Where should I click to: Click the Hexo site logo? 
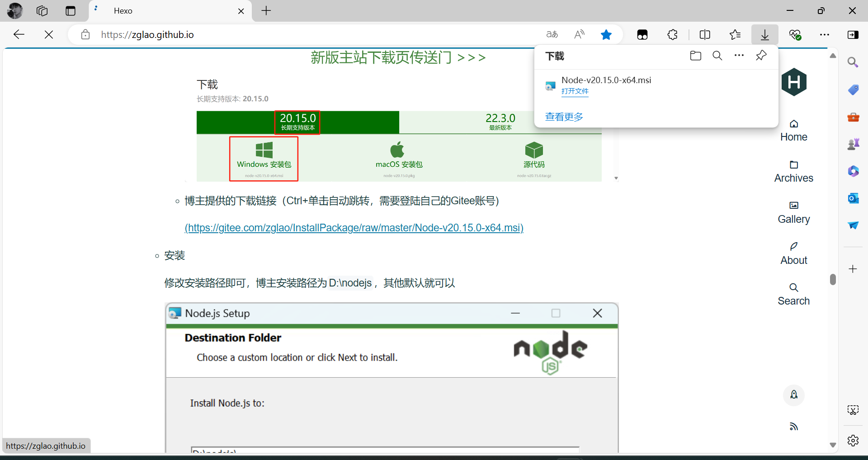pos(794,82)
